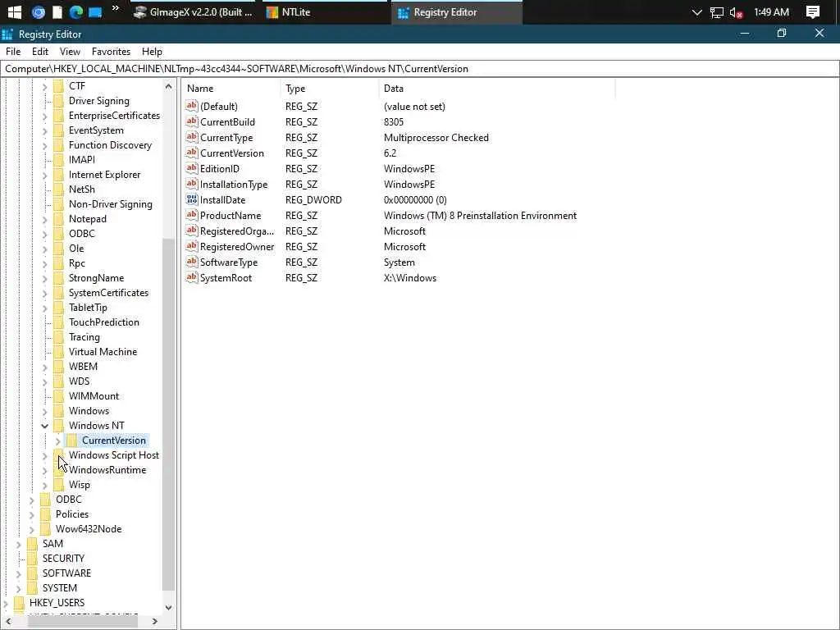Select the SECURITY hive key
This screenshot has height=630, width=840.
[x=63, y=558]
